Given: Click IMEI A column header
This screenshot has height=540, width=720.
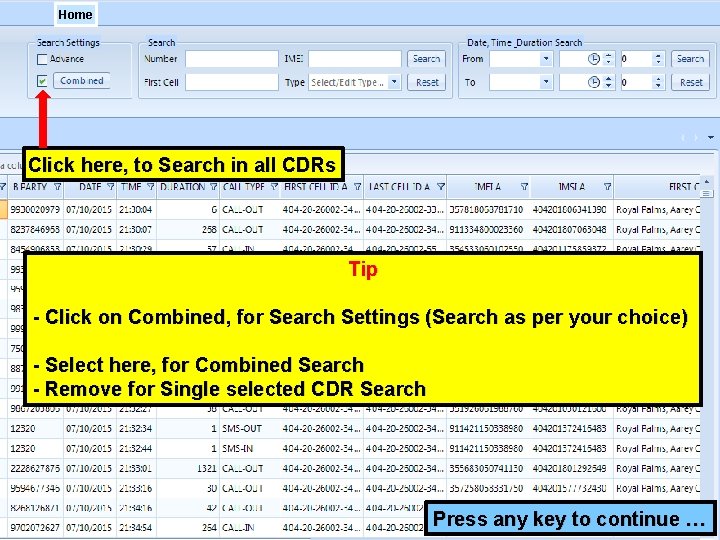Looking at the screenshot, I should pyautogui.click(x=488, y=187).
